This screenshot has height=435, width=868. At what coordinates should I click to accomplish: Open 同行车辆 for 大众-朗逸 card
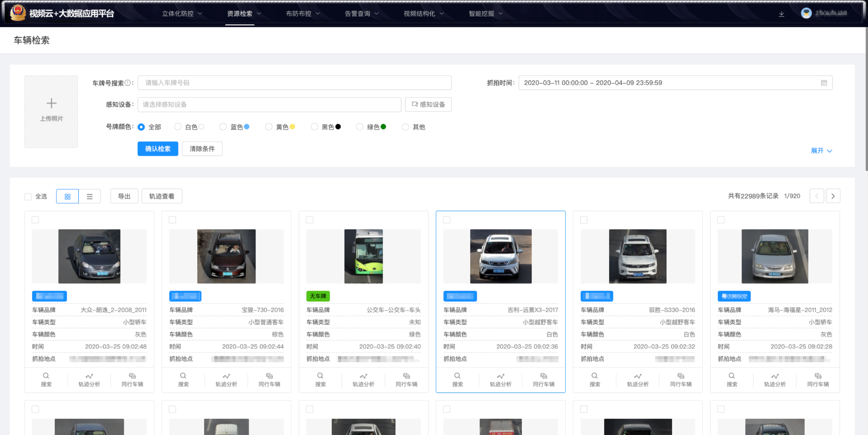[x=132, y=380]
